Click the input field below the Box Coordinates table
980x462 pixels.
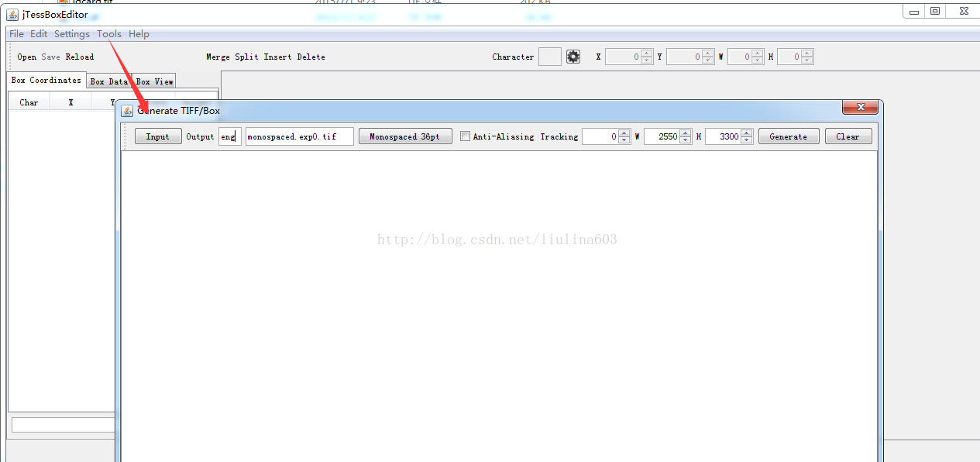(x=64, y=425)
